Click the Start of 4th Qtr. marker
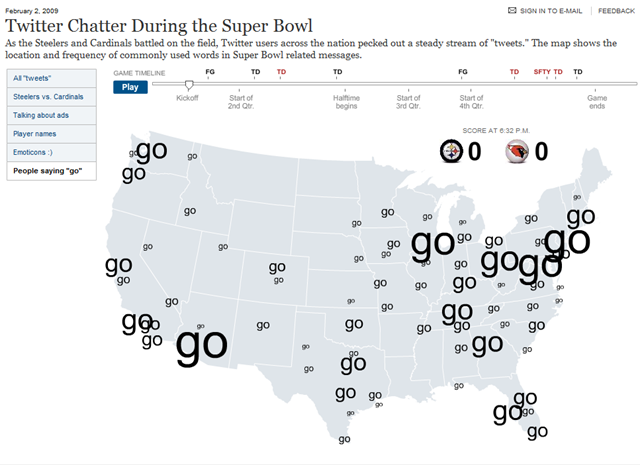Viewport: 640px width, 465px height. [471, 102]
